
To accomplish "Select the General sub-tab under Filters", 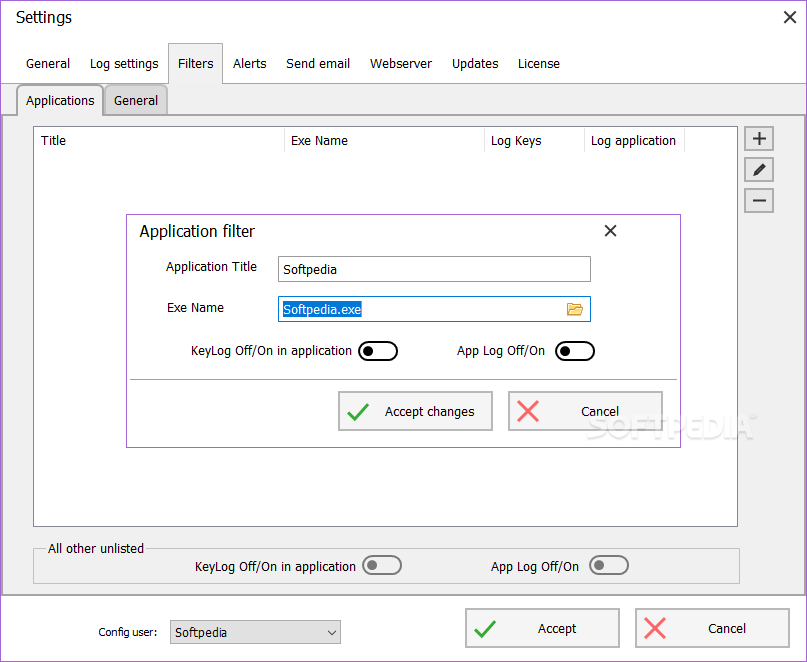I will pyautogui.click(x=136, y=100).
